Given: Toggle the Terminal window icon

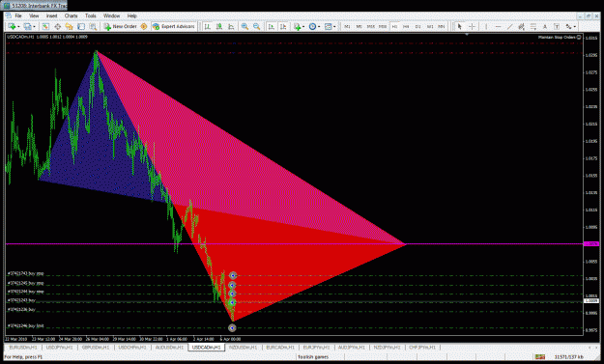Looking at the screenshot, I should click(x=81, y=26).
